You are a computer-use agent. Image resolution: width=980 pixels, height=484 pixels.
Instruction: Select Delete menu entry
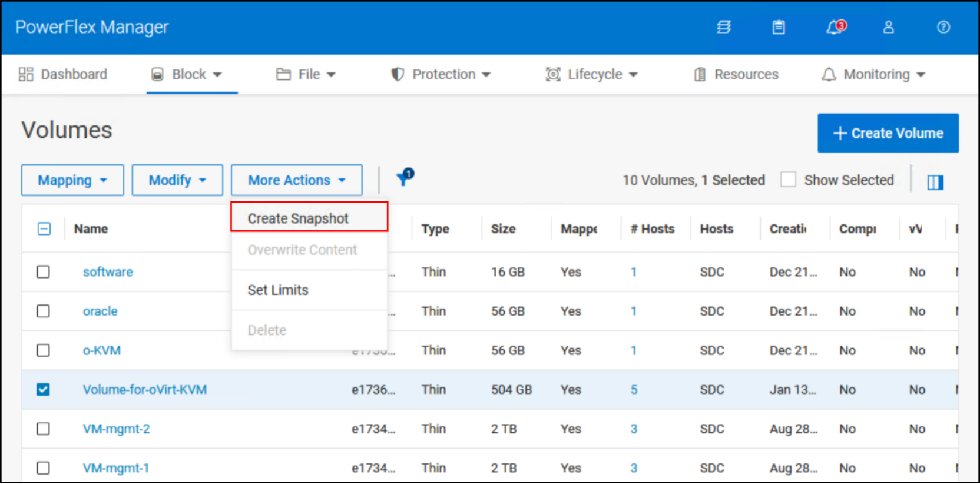pos(309,330)
